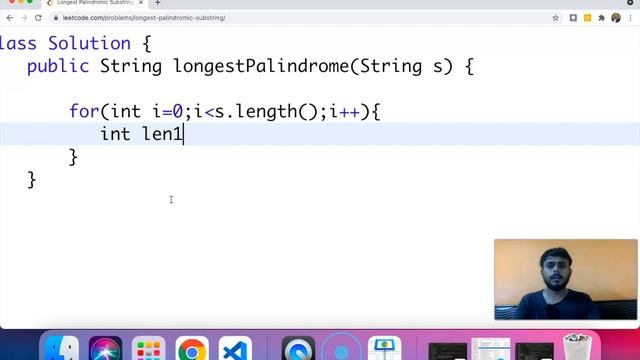Open Visual Studio Code from the dock
Image resolution: width=640 pixels, height=360 pixels.
[x=235, y=348]
